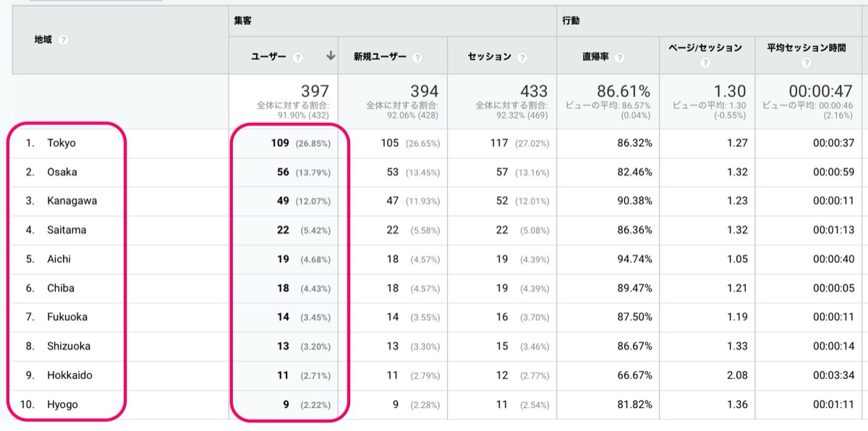This screenshot has height=431, width=868.
Task: Click the Saitama region link
Action: click(67, 230)
